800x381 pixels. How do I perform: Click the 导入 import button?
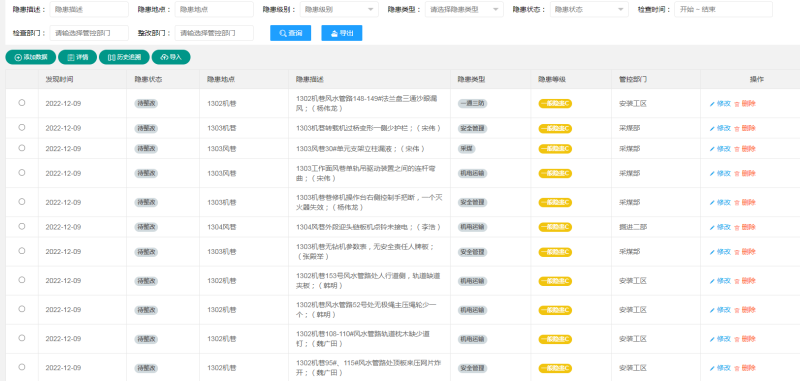pos(171,57)
